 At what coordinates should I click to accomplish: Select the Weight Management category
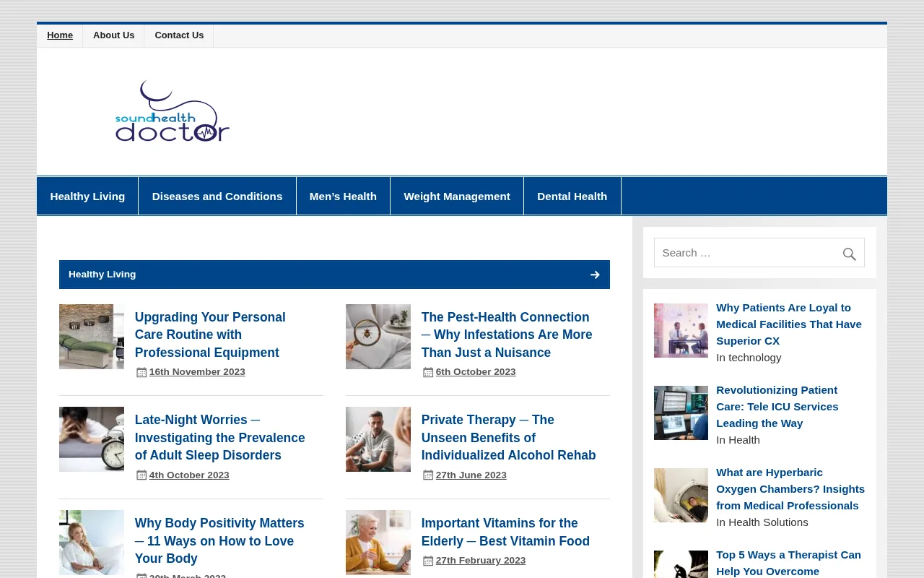[456, 195]
